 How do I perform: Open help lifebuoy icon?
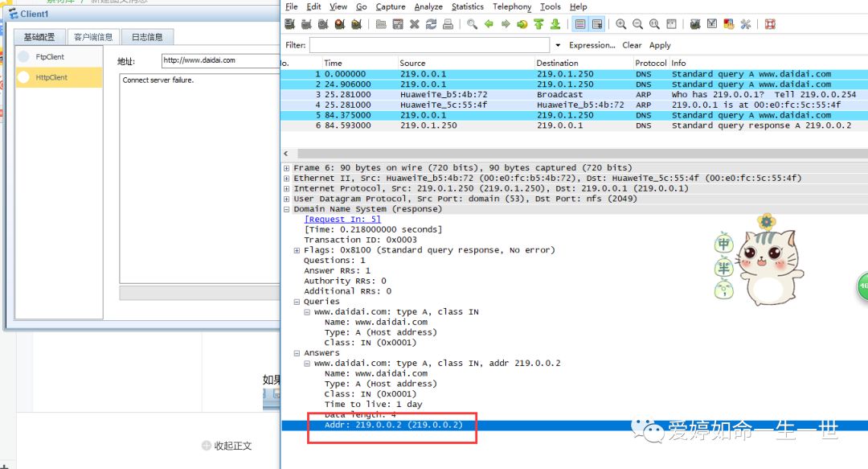point(770,24)
